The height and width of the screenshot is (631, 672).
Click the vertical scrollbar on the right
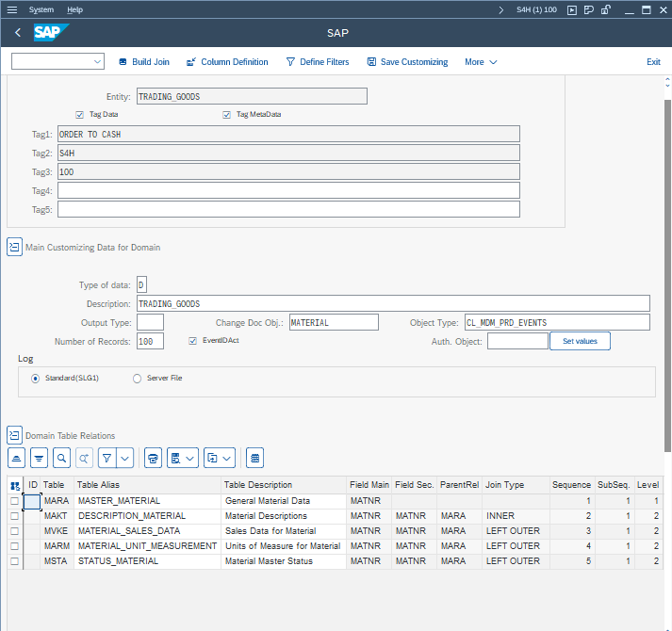667,264
